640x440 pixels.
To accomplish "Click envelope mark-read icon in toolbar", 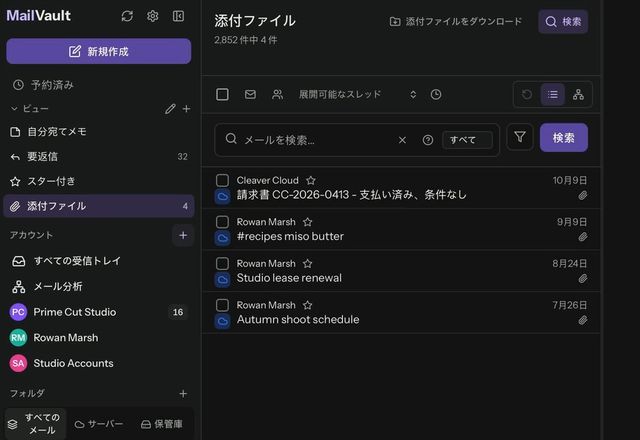I will point(250,94).
